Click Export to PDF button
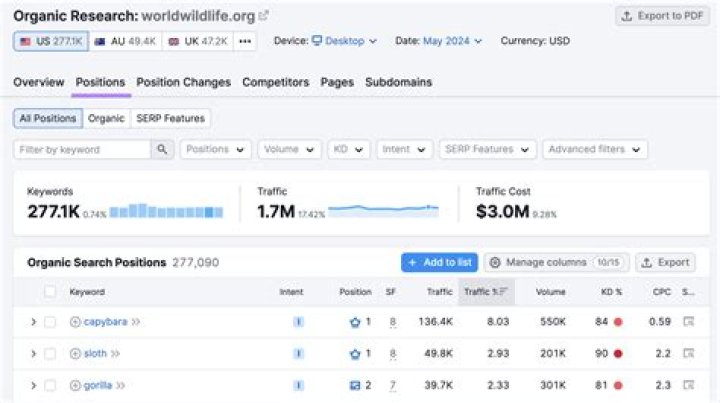The width and height of the screenshot is (720, 403). click(x=663, y=16)
